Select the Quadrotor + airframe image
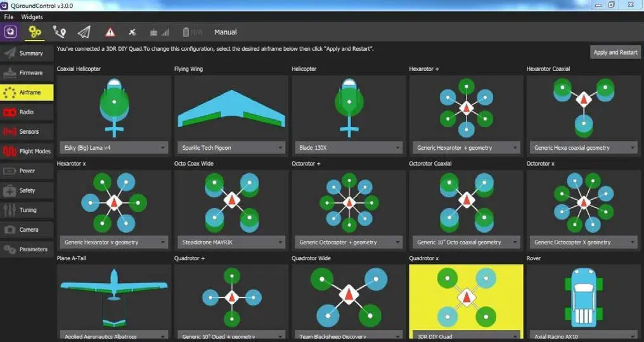Viewport: 644px width, 342px height. coord(231,297)
